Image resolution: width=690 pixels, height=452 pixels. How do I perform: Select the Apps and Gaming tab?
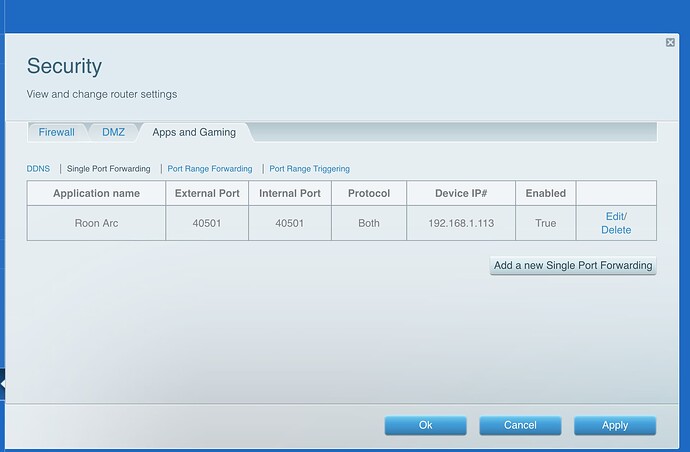tap(194, 132)
